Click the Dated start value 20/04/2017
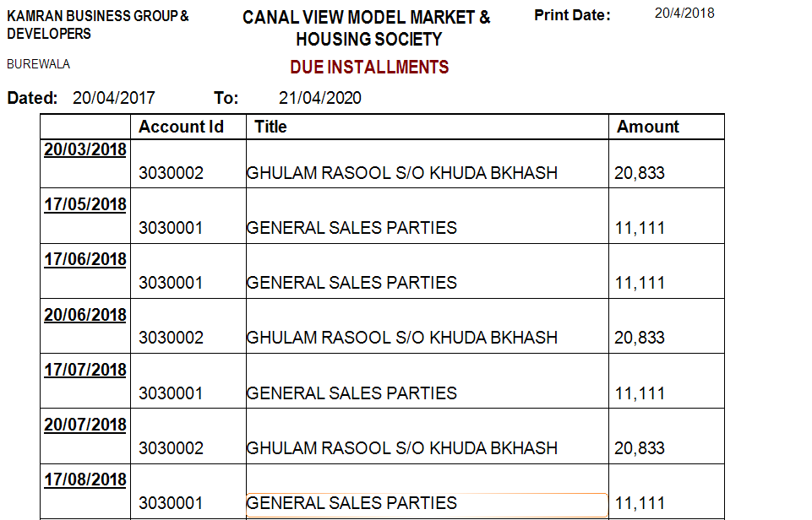This screenshot has height=520, width=812. pos(114,98)
